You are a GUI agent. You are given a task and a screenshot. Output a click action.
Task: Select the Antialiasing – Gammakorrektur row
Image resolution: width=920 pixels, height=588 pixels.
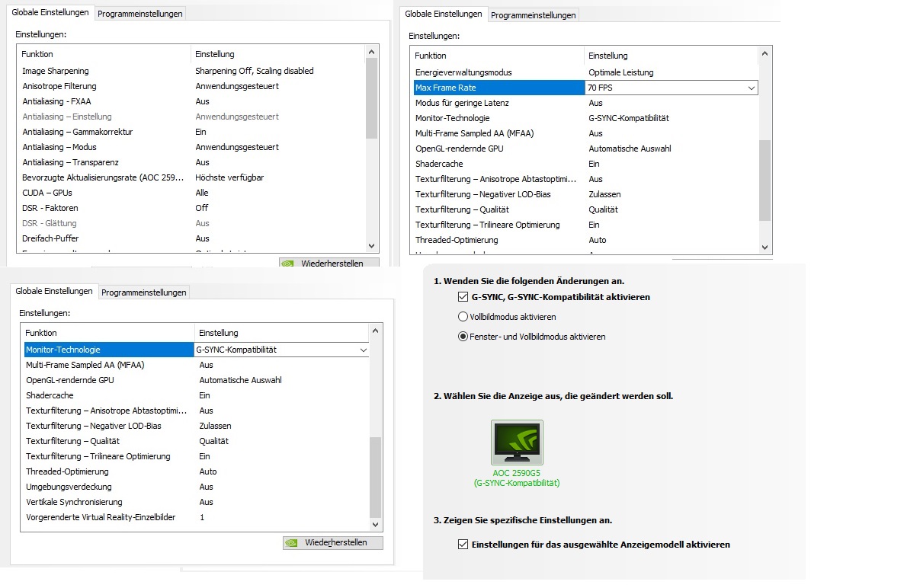(191, 132)
